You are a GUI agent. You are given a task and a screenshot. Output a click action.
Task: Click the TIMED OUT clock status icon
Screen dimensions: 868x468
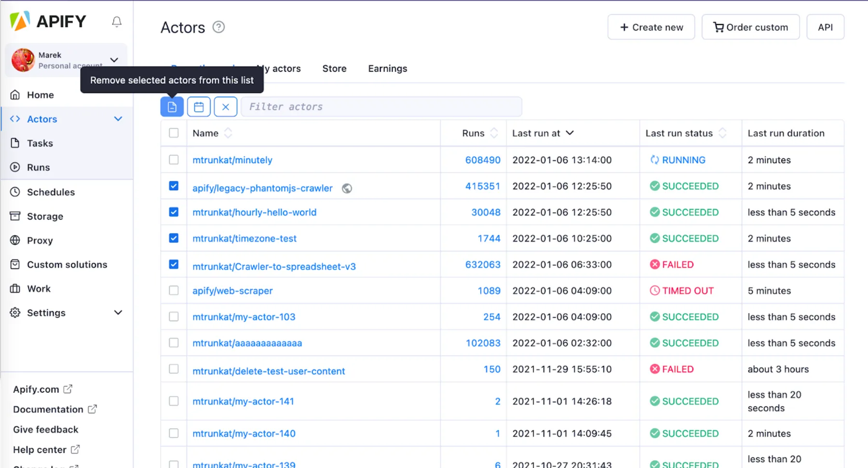point(654,290)
